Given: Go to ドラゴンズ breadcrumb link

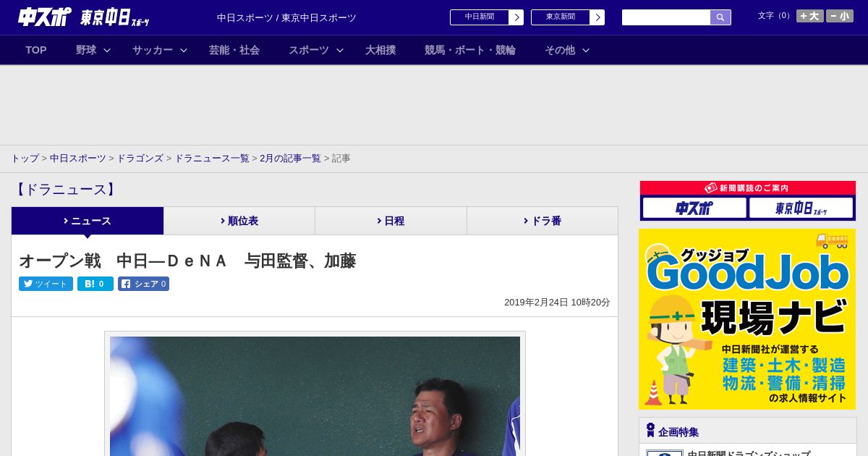Looking at the screenshot, I should pos(140,159).
